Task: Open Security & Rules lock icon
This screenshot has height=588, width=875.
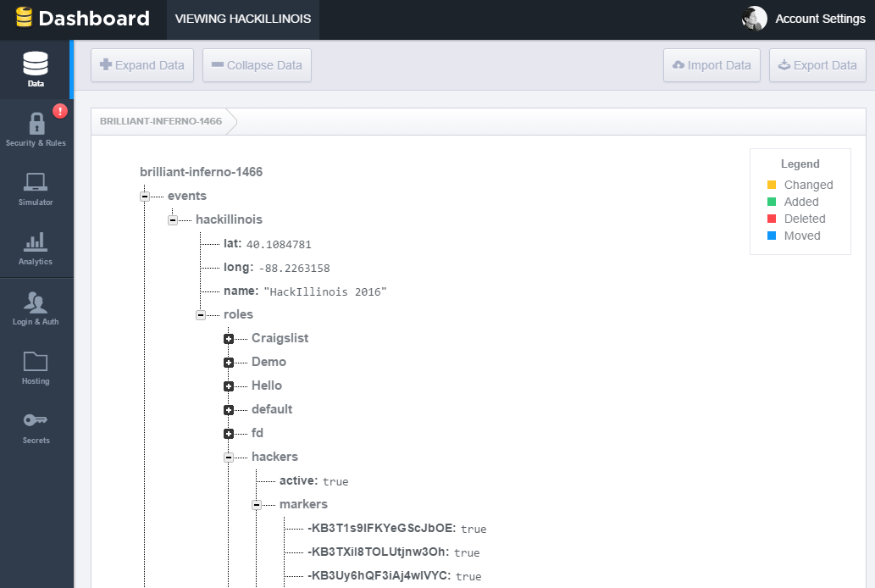Action: (x=36, y=123)
